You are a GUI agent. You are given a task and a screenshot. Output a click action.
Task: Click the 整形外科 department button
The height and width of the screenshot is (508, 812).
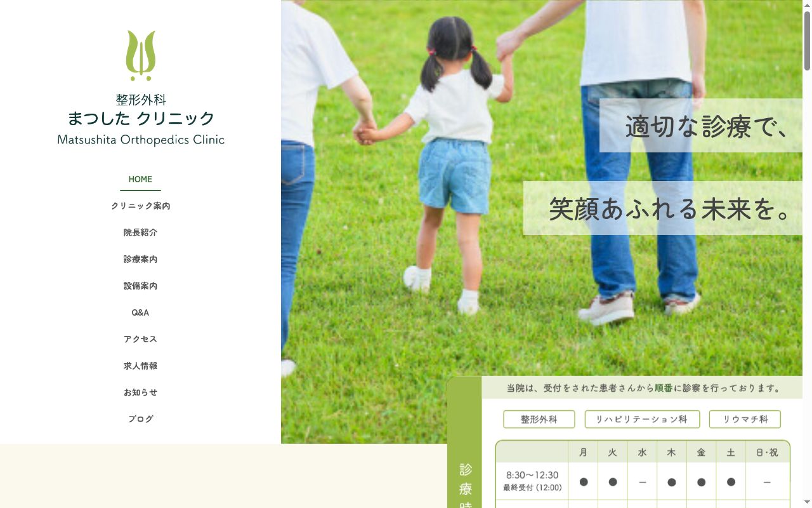pos(539,419)
